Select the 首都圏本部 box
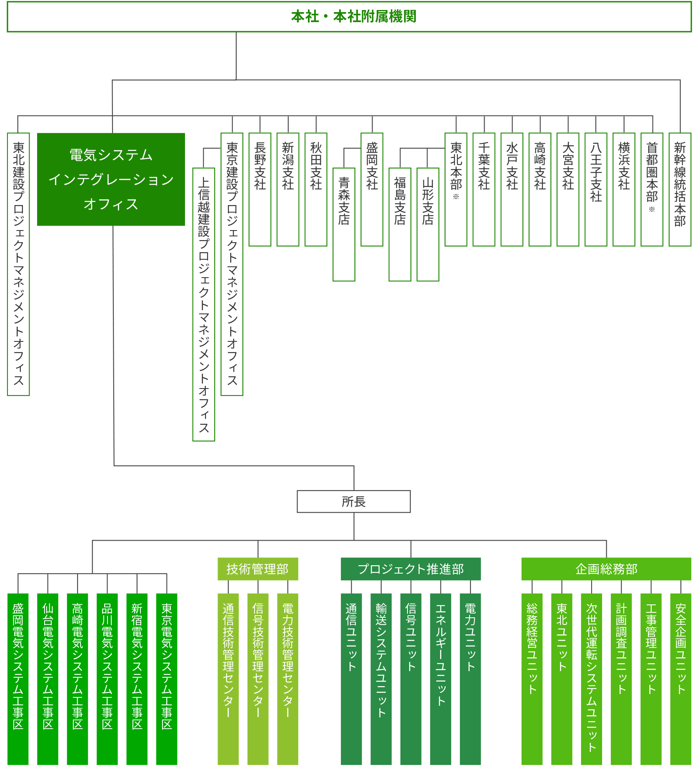 (652, 190)
